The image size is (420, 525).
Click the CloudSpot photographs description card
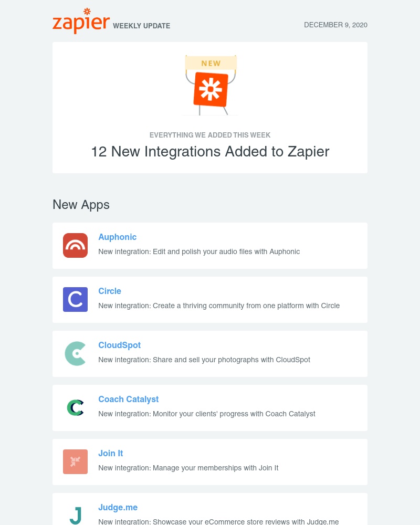click(x=210, y=354)
